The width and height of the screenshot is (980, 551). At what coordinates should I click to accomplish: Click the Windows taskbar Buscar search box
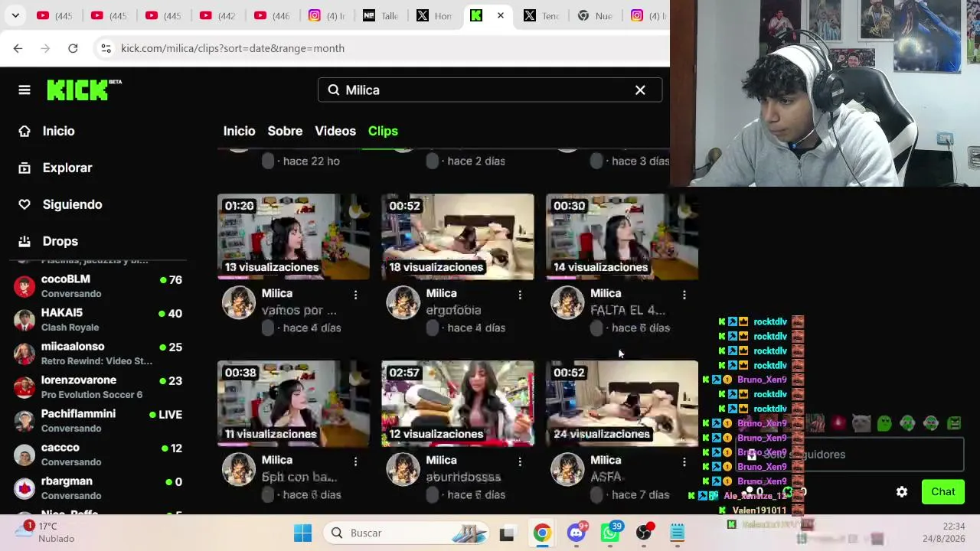[407, 533]
